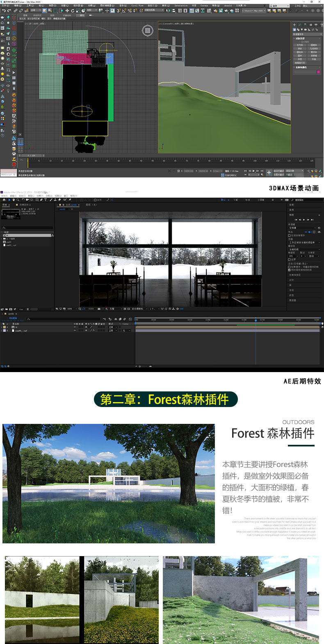Click the object name field in 名称和颜色
324x644 pixels.
305,72
